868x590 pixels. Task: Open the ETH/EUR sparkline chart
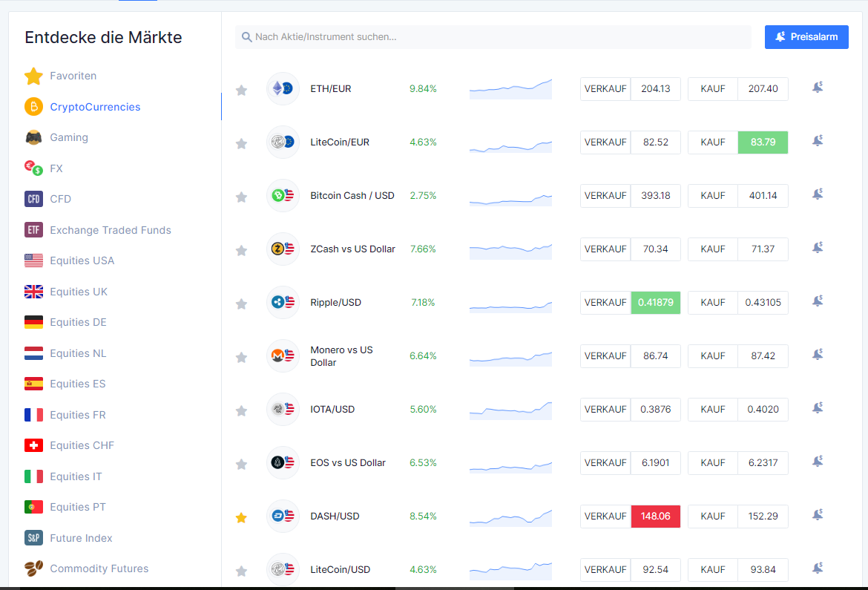click(510, 89)
